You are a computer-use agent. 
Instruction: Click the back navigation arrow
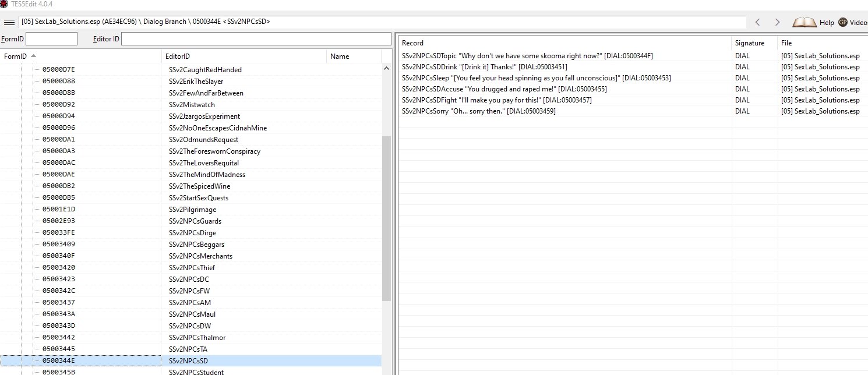point(757,22)
